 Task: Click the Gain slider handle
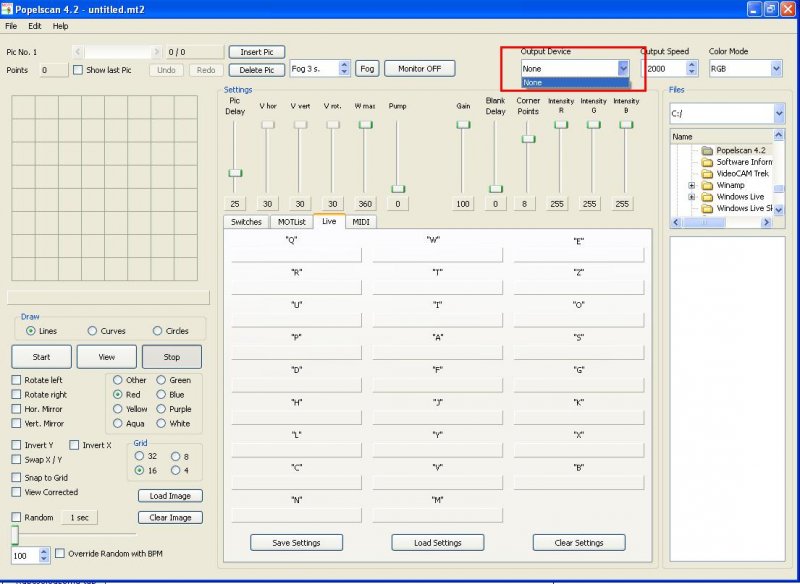(x=463, y=124)
